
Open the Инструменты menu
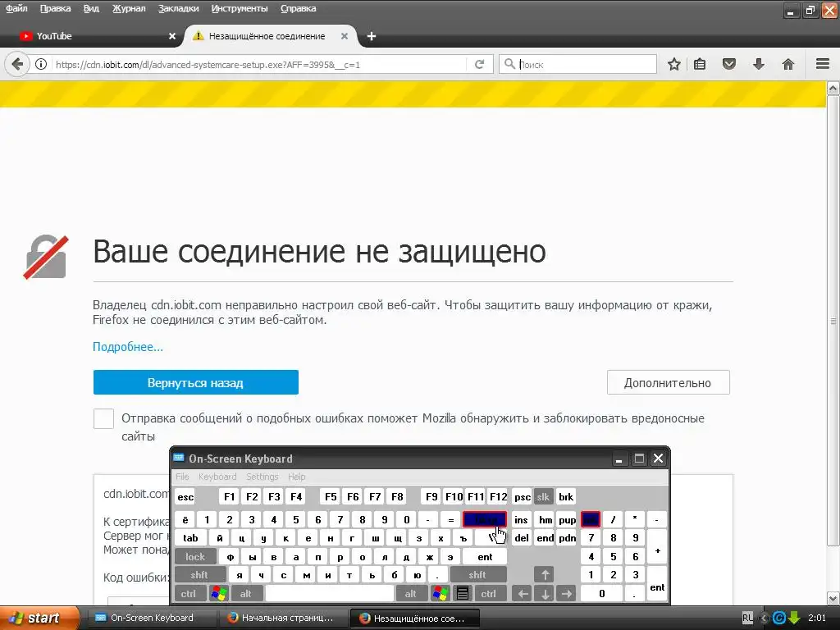click(x=240, y=8)
